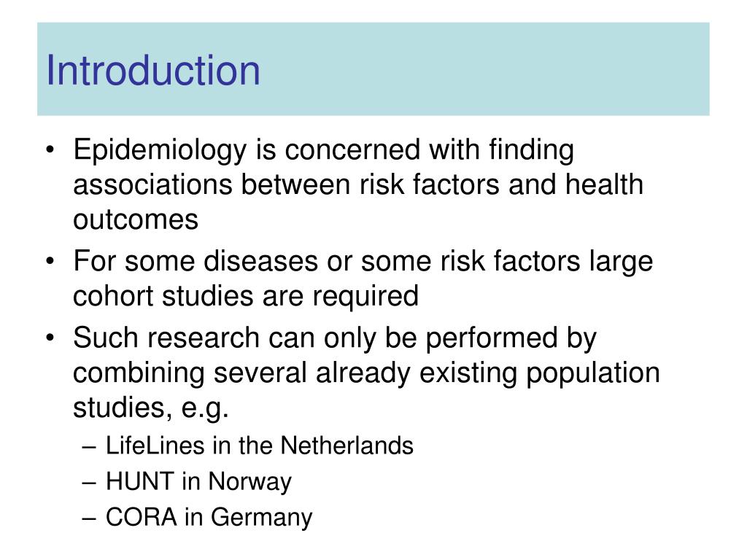
Task: Click the Introduction slide title
Action: [153, 71]
